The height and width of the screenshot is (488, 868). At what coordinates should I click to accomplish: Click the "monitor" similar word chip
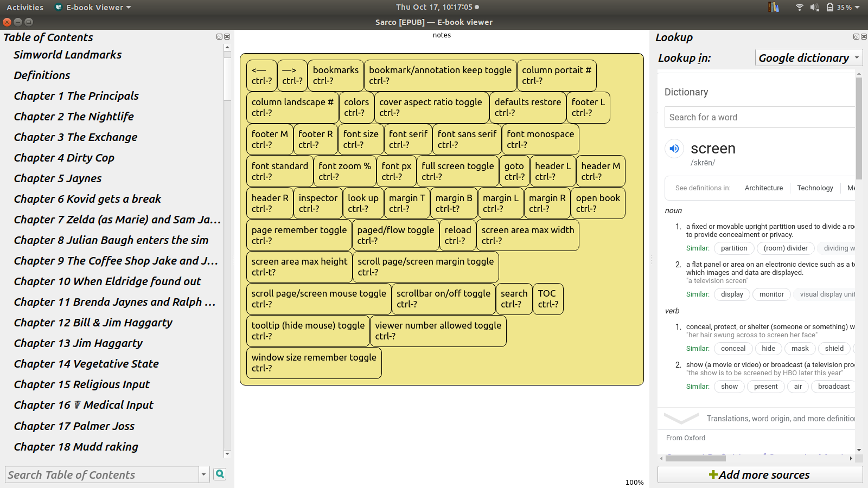click(x=771, y=294)
